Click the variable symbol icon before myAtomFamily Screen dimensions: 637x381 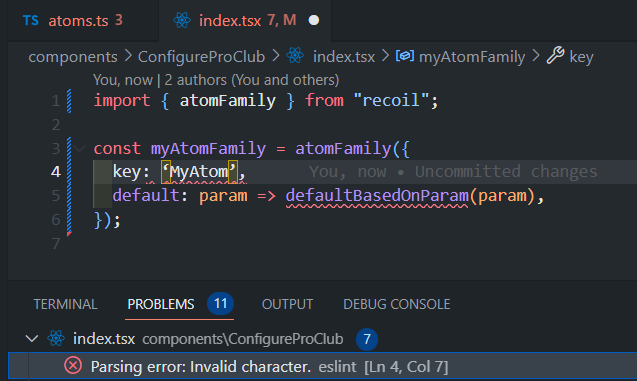(405, 56)
